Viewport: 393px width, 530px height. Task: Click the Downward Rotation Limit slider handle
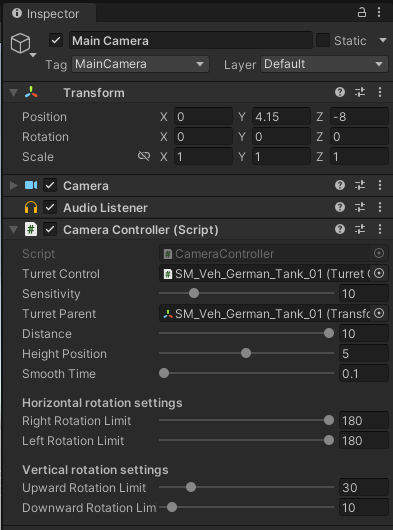(172, 507)
